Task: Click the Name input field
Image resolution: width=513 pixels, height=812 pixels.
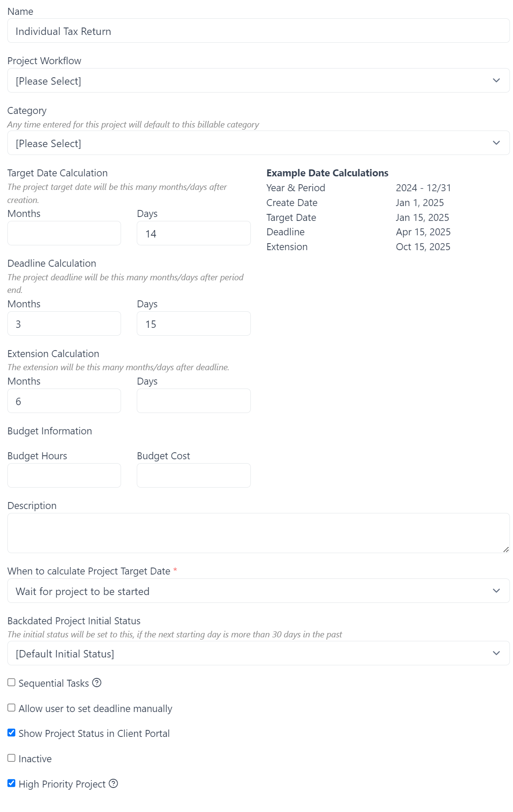Action: (258, 31)
